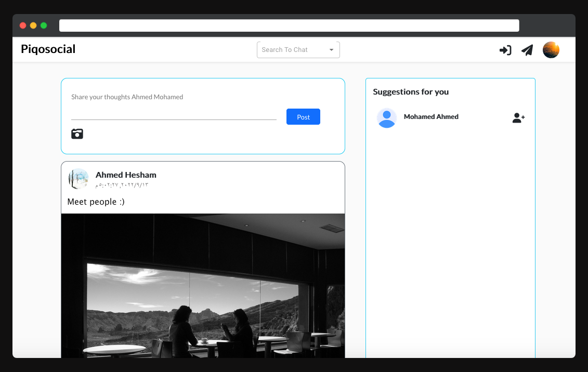Image resolution: width=588 pixels, height=372 pixels.
Task: Open your profile avatar in the navbar
Action: pyautogui.click(x=551, y=50)
